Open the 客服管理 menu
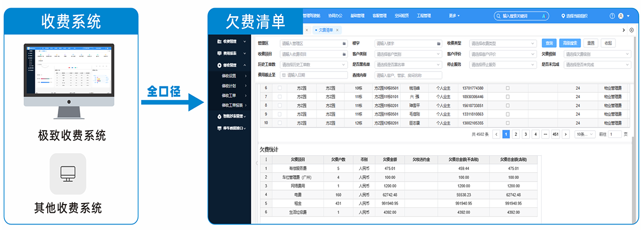 tap(379, 16)
